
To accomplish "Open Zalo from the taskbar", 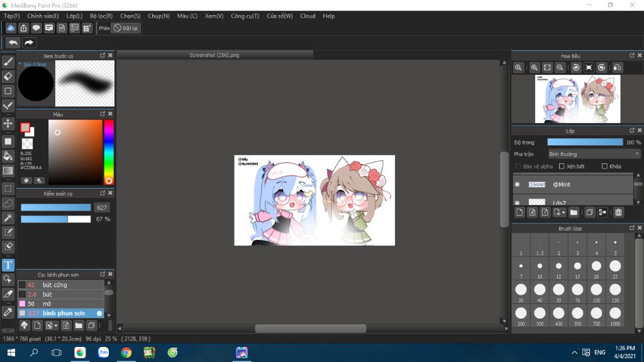I will coord(103,353).
